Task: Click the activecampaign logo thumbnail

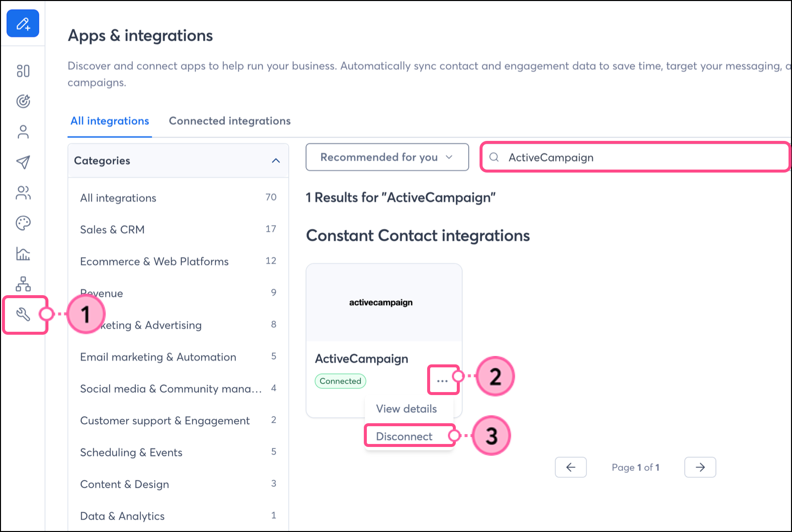Action: tap(384, 303)
